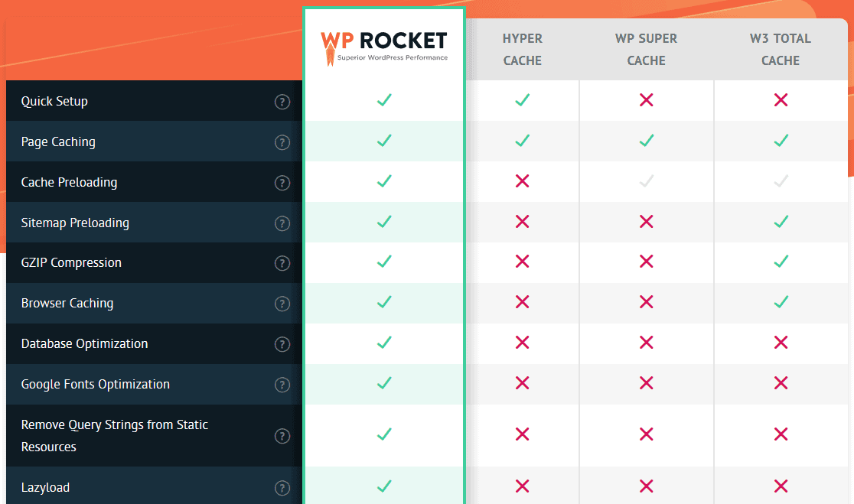Click the Database Optimization row label
854x504 pixels.
[x=84, y=344]
